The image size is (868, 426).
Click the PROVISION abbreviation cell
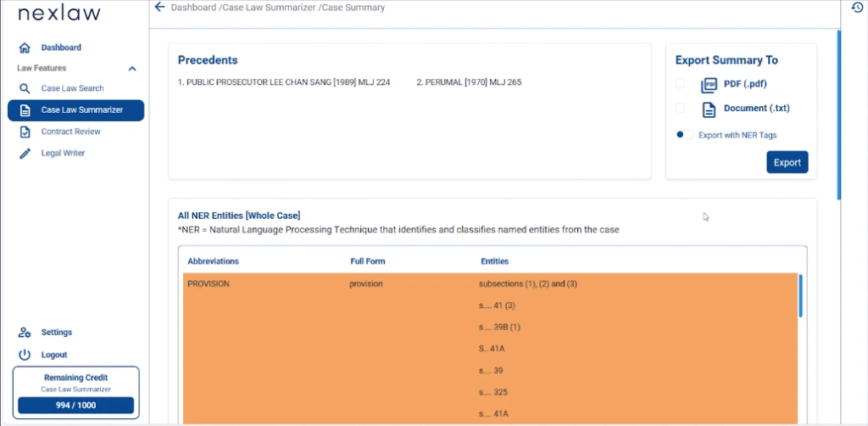click(209, 284)
